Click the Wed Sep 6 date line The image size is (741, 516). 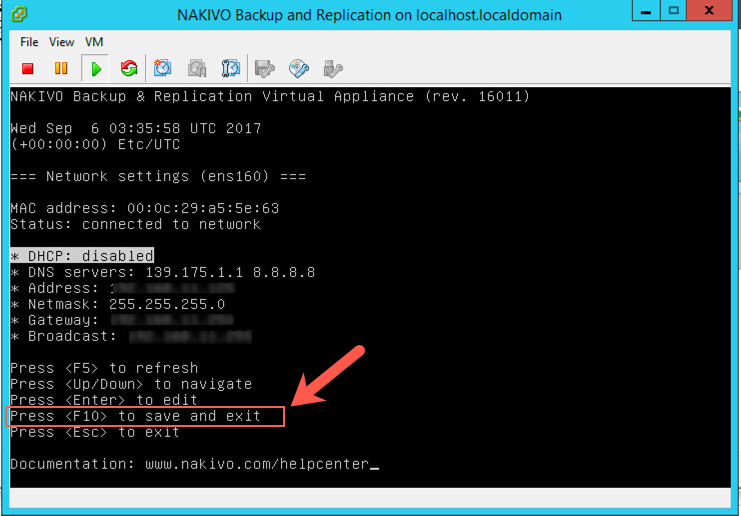[136, 129]
